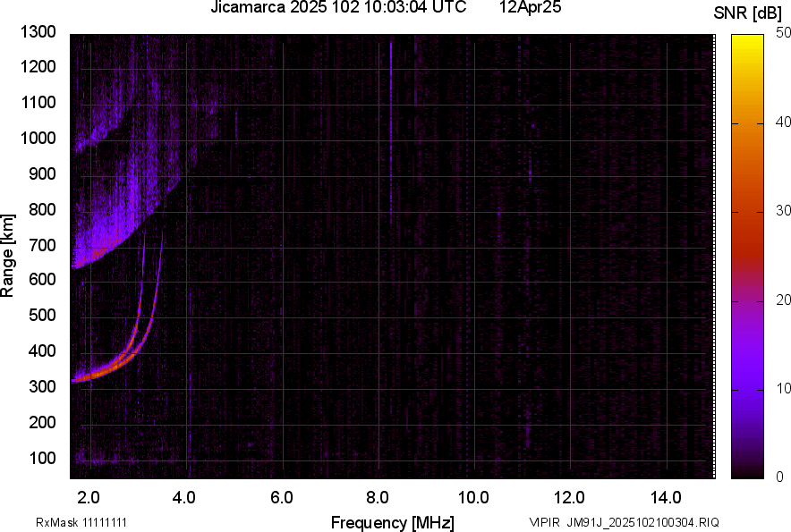Click the range tick label '200'
Image resolution: width=791 pixels, height=532 pixels.
point(42,422)
